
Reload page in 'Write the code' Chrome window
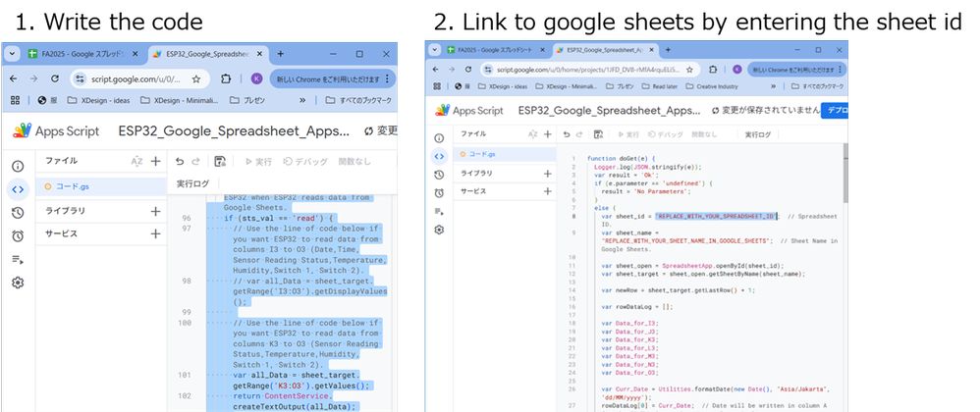(x=55, y=78)
